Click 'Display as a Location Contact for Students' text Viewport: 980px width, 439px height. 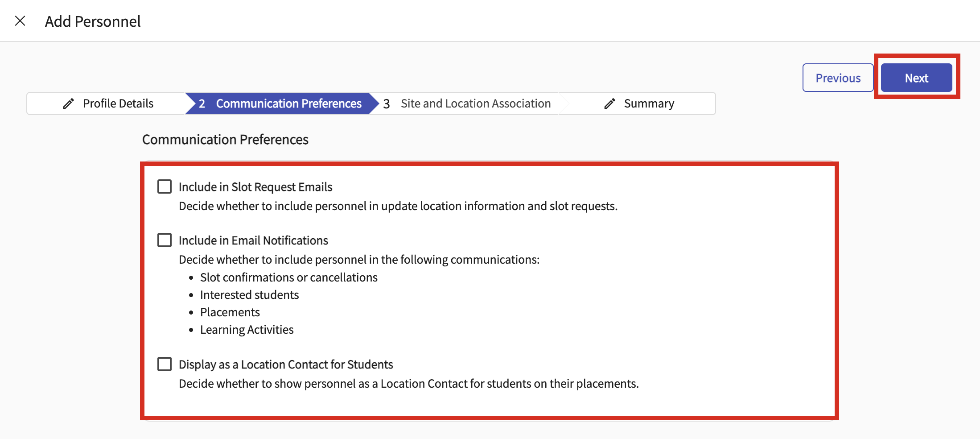click(x=286, y=364)
